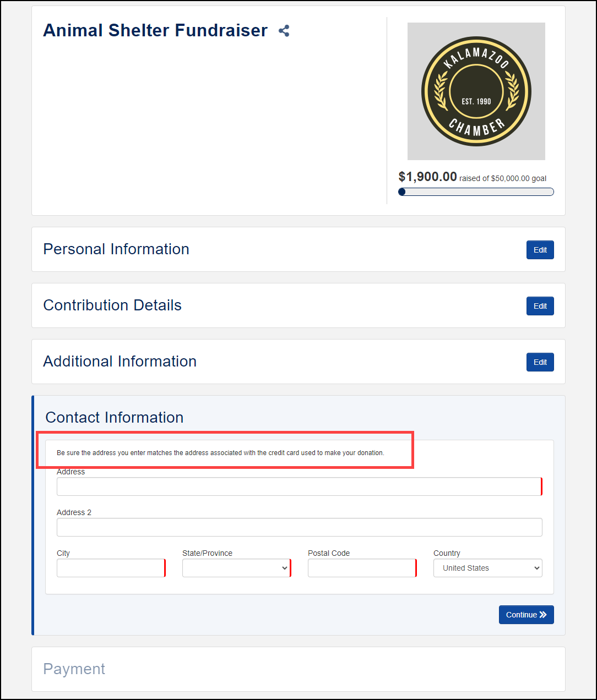
Task: Click the Continue button
Action: pyautogui.click(x=527, y=615)
